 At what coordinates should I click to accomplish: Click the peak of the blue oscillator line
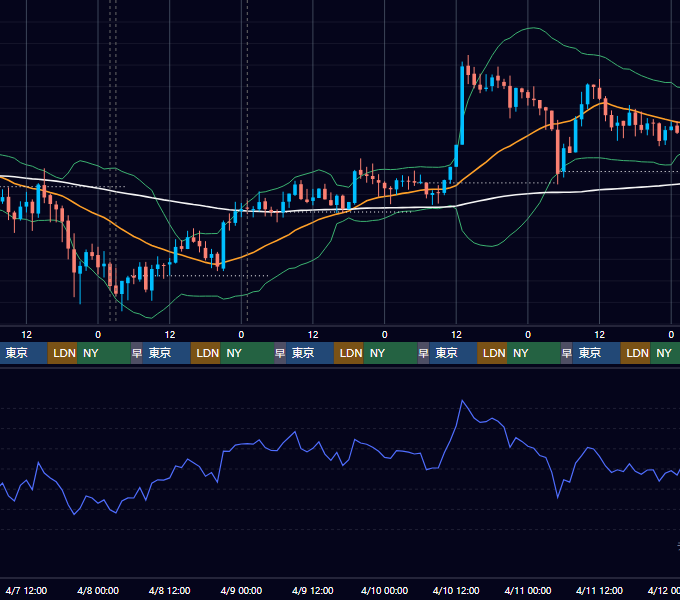pos(462,401)
